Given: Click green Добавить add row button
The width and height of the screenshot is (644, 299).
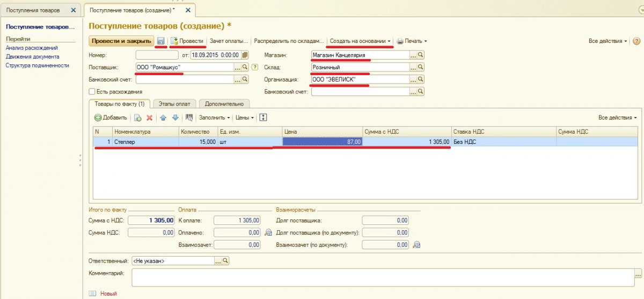Looking at the screenshot, I should 111,118.
